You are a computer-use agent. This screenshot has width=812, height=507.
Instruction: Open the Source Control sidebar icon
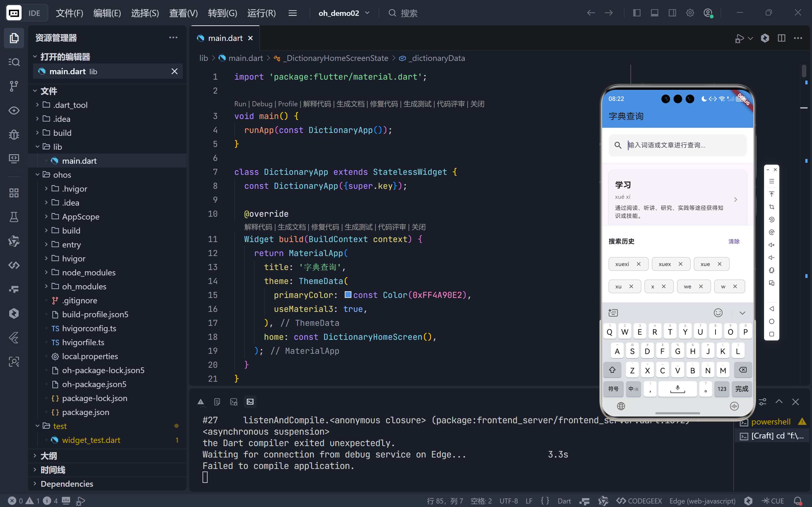(14, 86)
